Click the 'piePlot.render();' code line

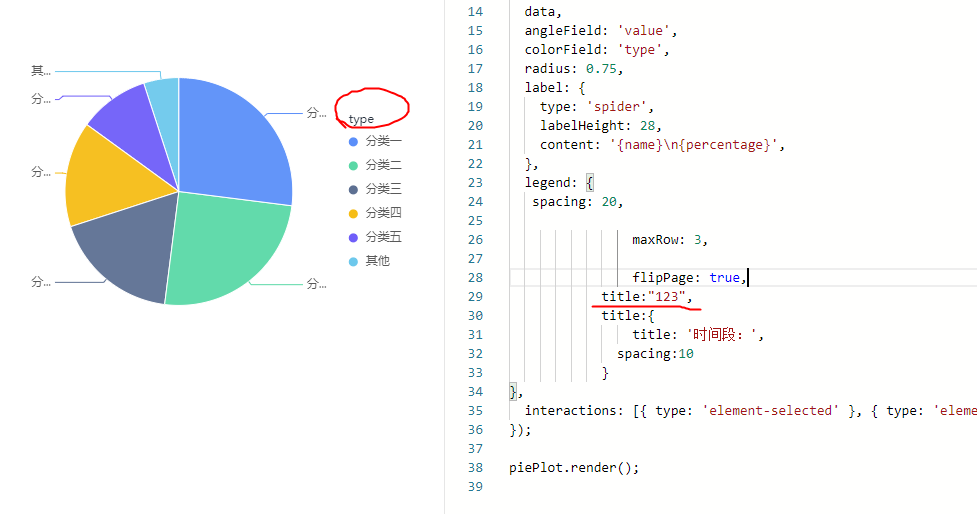574,467
